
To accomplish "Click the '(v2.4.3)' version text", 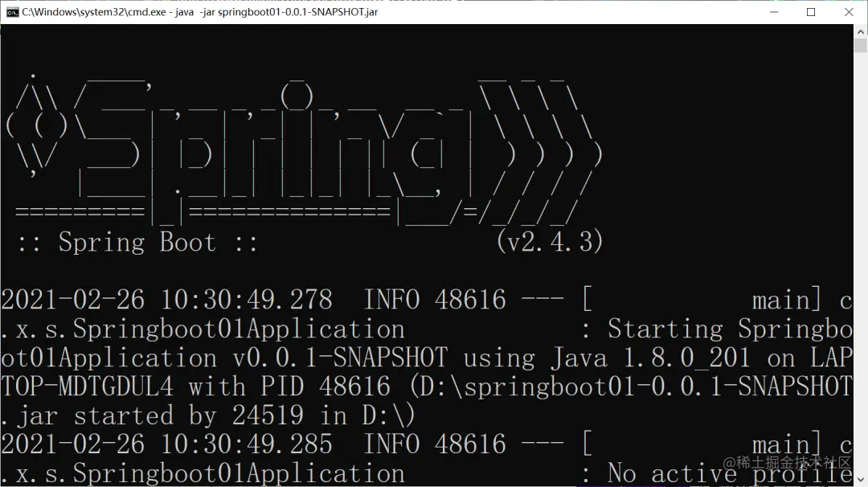I will [549, 242].
